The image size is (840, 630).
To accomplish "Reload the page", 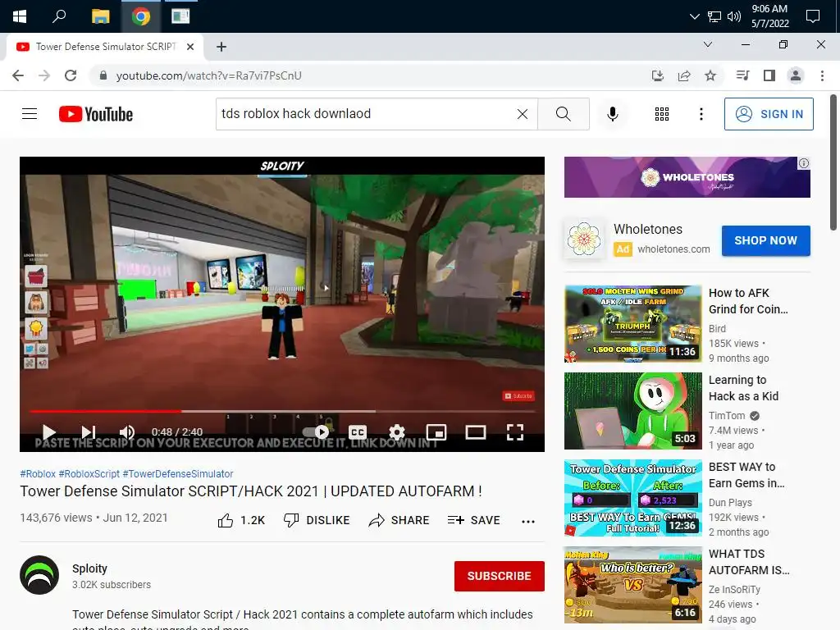I will point(71,75).
